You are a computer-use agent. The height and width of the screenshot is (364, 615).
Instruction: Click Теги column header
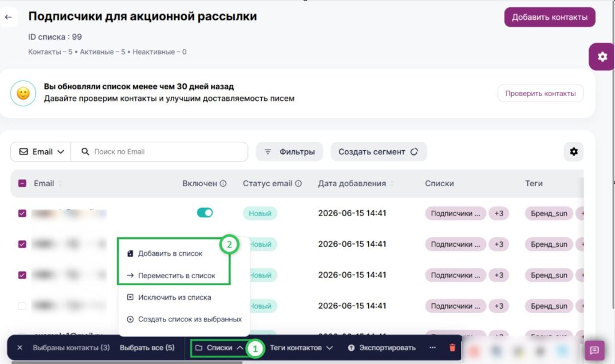534,183
